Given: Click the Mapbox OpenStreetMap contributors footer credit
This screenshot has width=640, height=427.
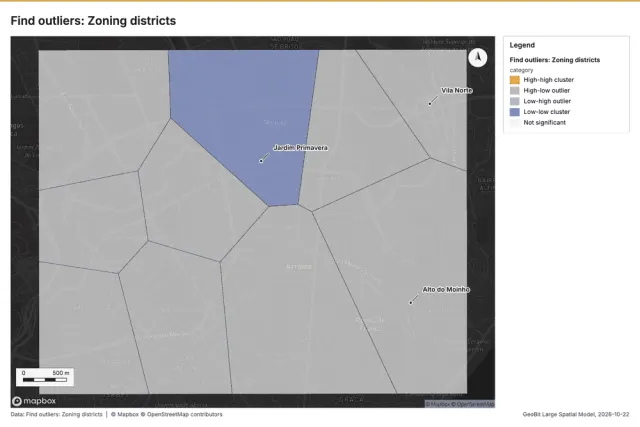Looking at the screenshot, I should pos(167,414).
